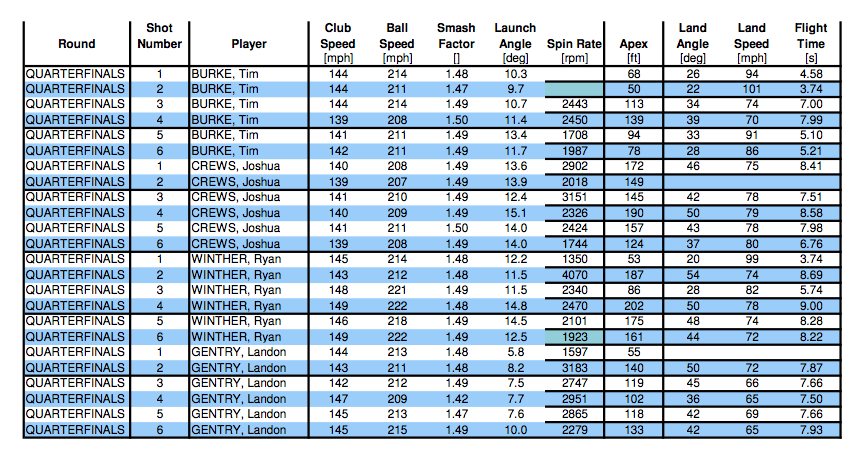Click the ball speed value 221

[x=398, y=290]
